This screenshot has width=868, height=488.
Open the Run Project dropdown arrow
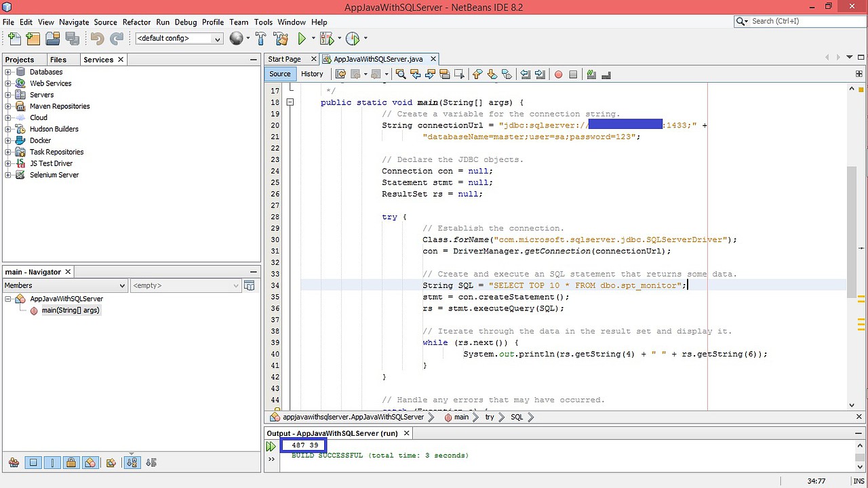(x=313, y=39)
